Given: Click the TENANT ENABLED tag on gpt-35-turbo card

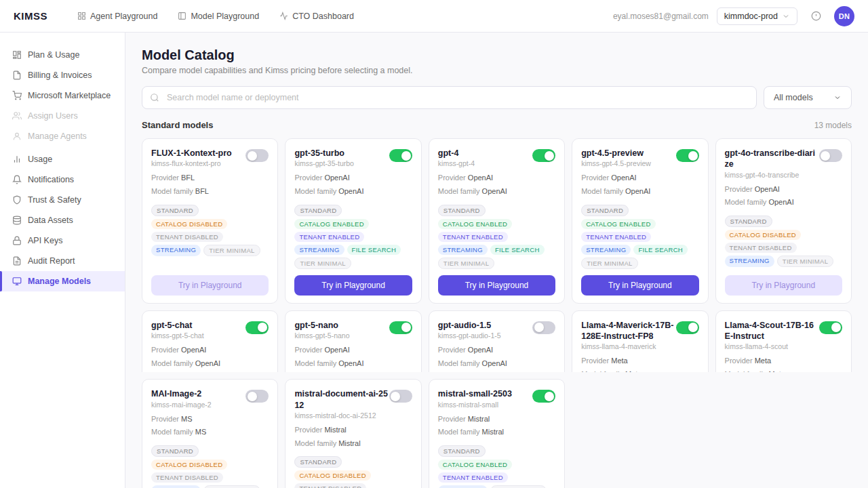Looking at the screenshot, I should pos(330,237).
